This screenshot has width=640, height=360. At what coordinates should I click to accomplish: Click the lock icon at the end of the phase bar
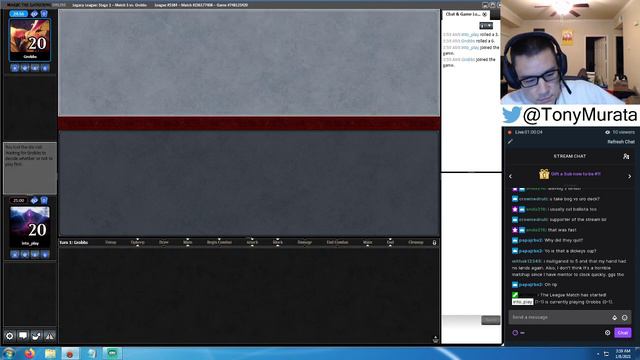pos(434,242)
